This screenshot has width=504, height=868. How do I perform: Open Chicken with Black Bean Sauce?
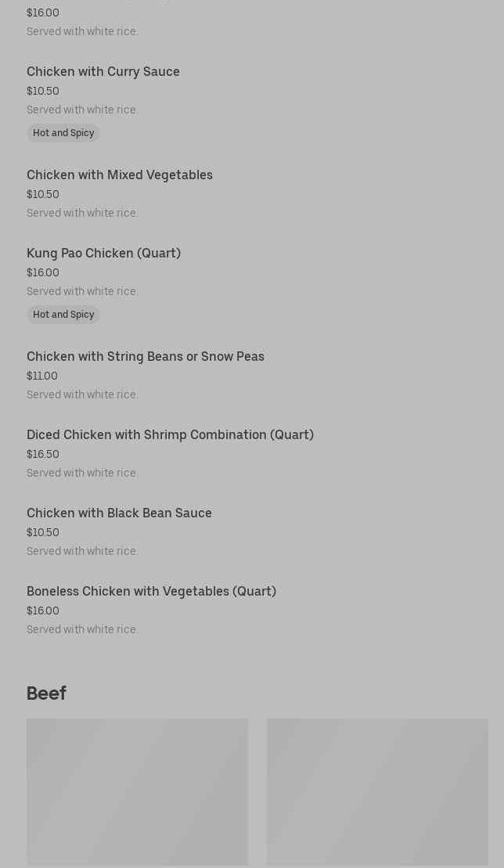119,513
